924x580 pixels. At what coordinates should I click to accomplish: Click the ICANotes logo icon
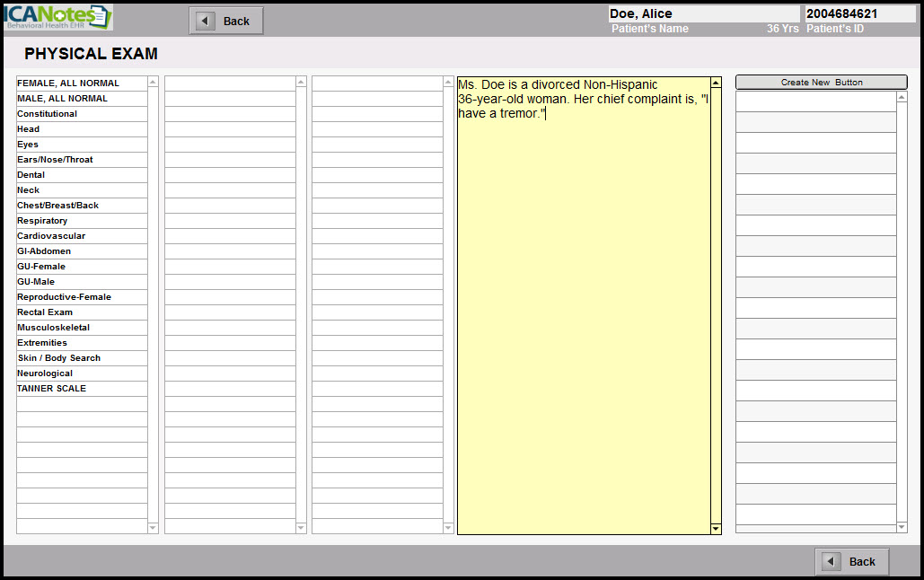coord(57,17)
